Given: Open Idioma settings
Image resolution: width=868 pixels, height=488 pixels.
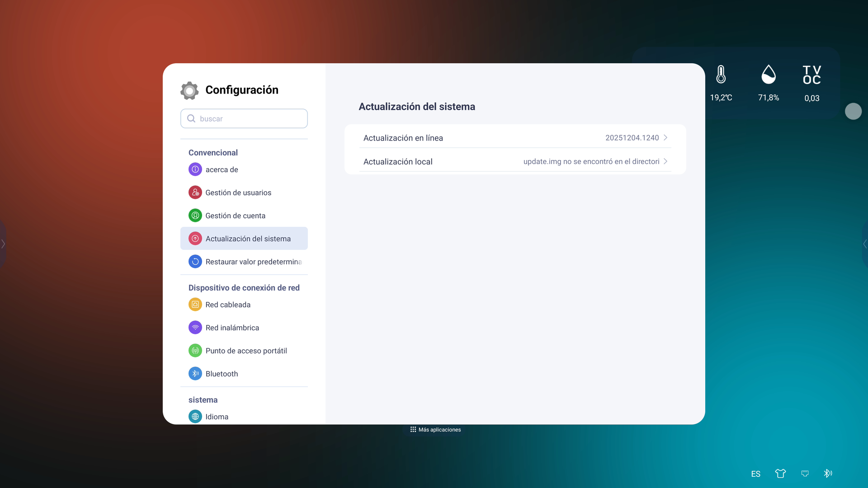Looking at the screenshot, I should tap(244, 417).
